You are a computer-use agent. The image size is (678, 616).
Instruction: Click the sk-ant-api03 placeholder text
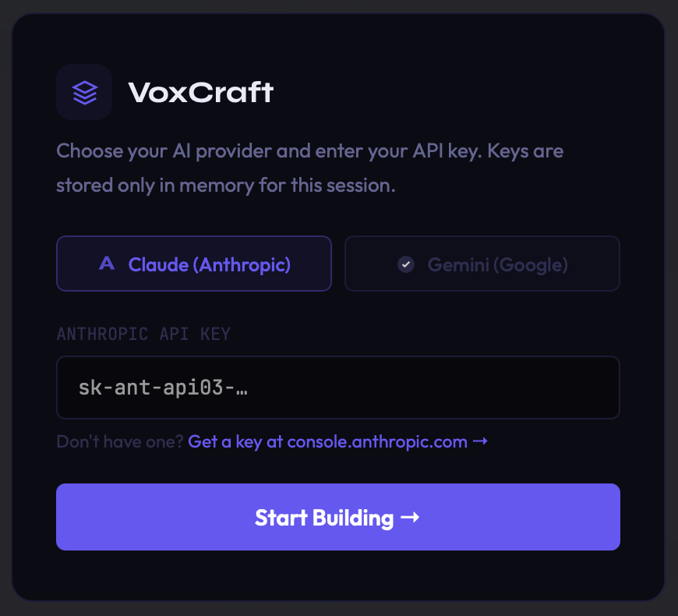click(x=163, y=388)
